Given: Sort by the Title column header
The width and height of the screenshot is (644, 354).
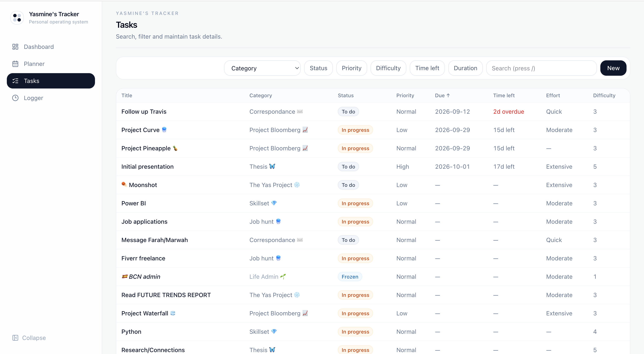Looking at the screenshot, I should (x=127, y=95).
